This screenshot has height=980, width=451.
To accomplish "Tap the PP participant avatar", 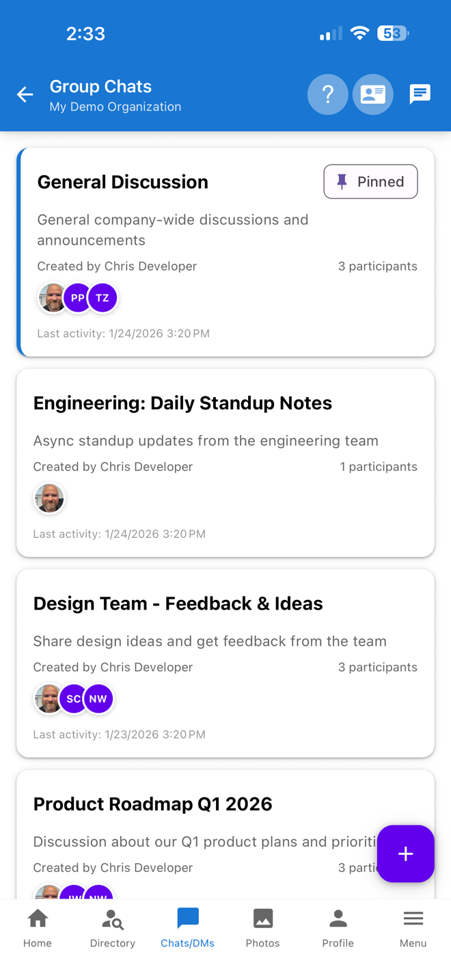I will coord(78,298).
